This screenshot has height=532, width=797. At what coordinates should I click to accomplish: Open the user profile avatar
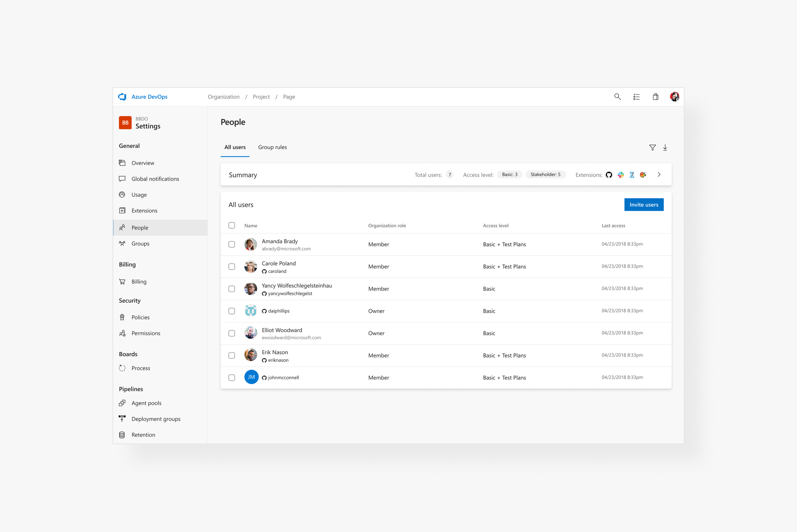(675, 97)
